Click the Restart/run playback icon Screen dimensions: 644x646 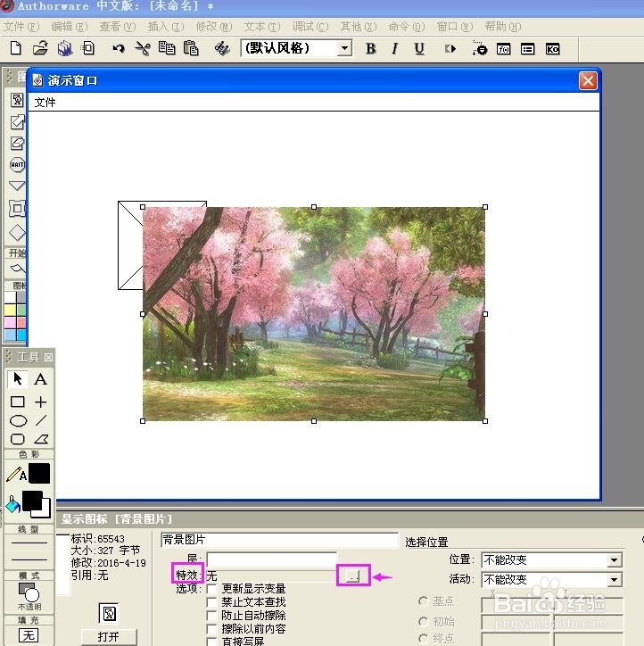click(x=450, y=48)
